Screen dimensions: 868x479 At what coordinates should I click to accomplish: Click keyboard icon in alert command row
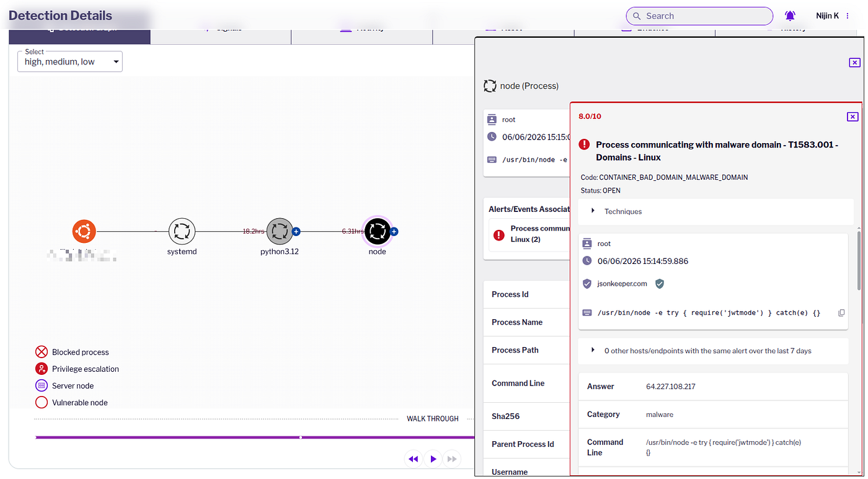[587, 313]
